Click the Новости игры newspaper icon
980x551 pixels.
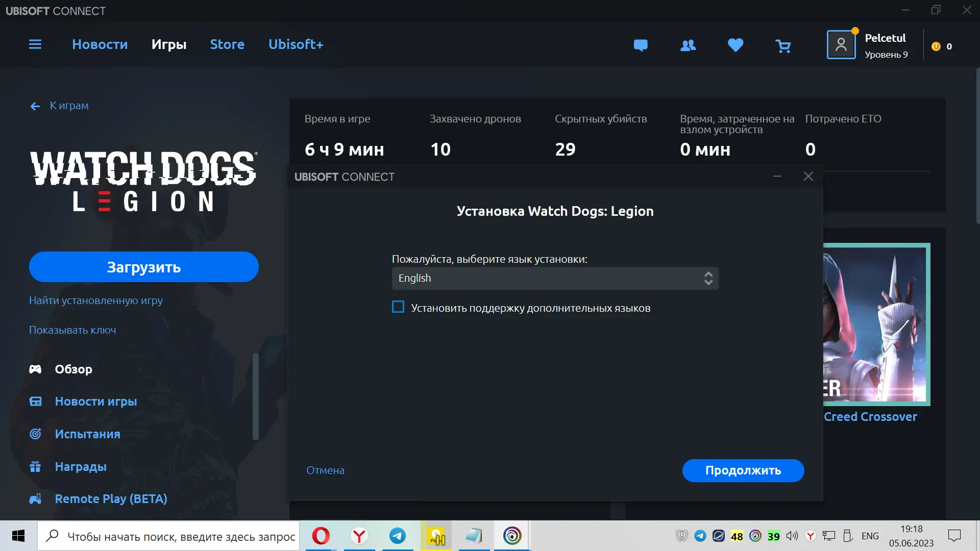(x=35, y=402)
